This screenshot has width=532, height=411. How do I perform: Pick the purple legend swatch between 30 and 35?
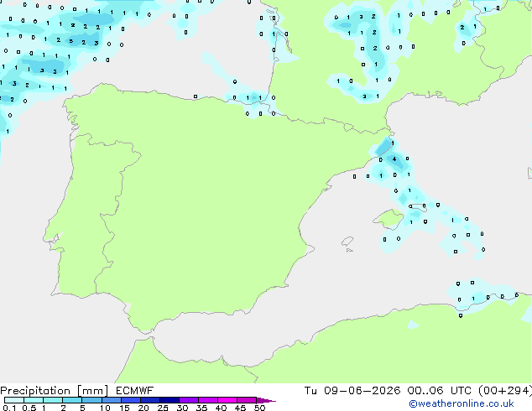189,400
